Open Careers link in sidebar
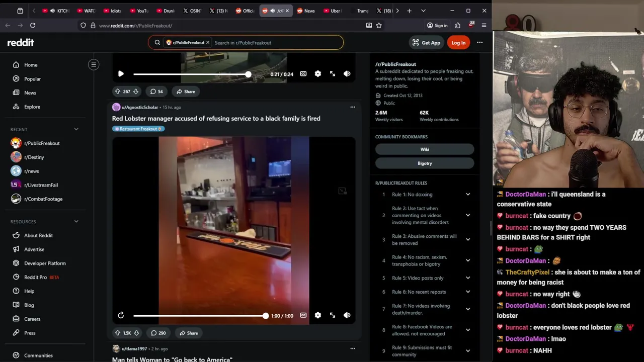The height and width of the screenshot is (362, 644). [32, 319]
